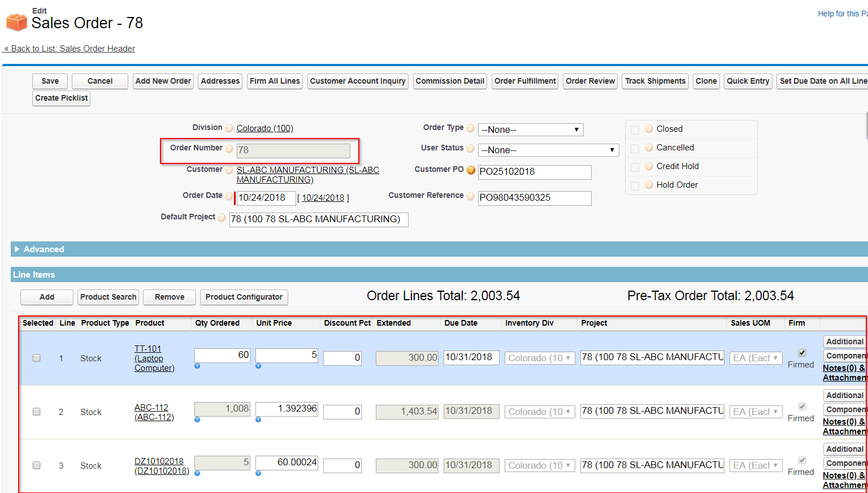
Task: Open the TT-101 Laptop Computer product link
Action: click(x=154, y=358)
